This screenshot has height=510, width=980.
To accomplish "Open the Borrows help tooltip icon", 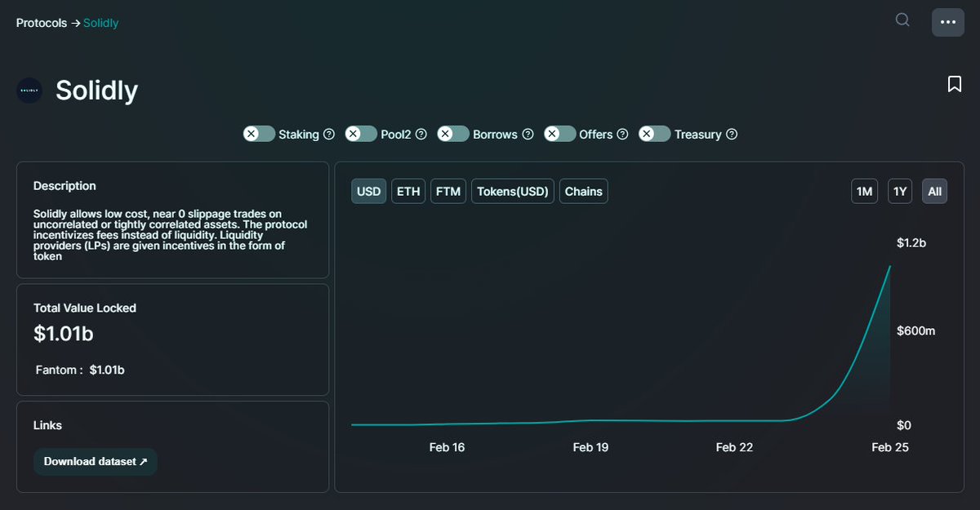I will point(527,134).
